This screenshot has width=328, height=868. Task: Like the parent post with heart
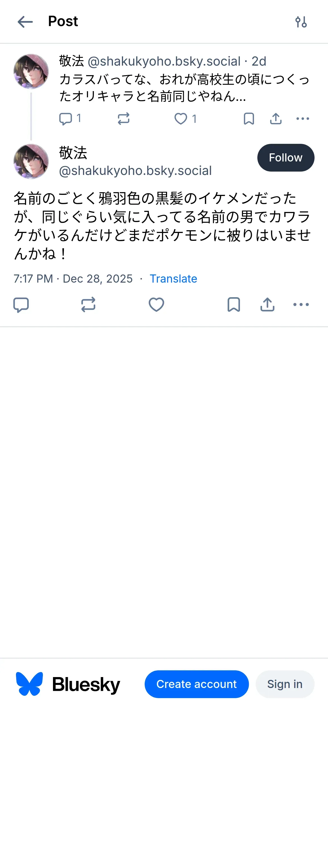(x=181, y=119)
